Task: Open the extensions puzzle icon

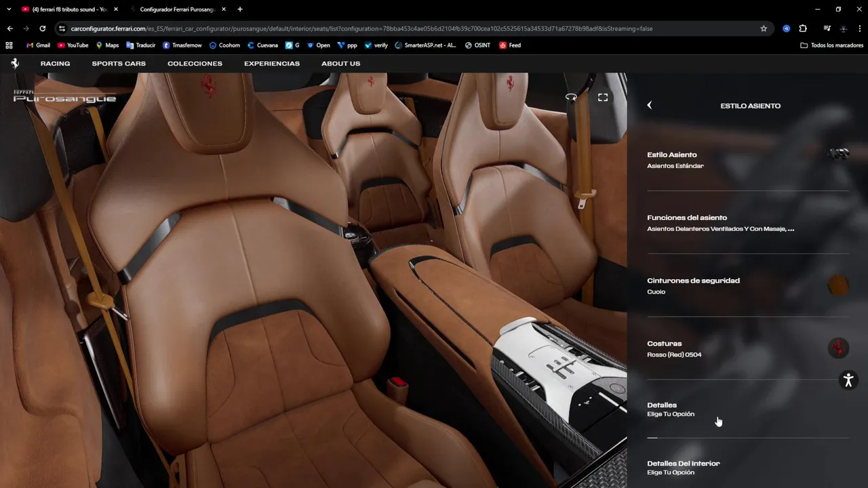Action: pos(803,28)
